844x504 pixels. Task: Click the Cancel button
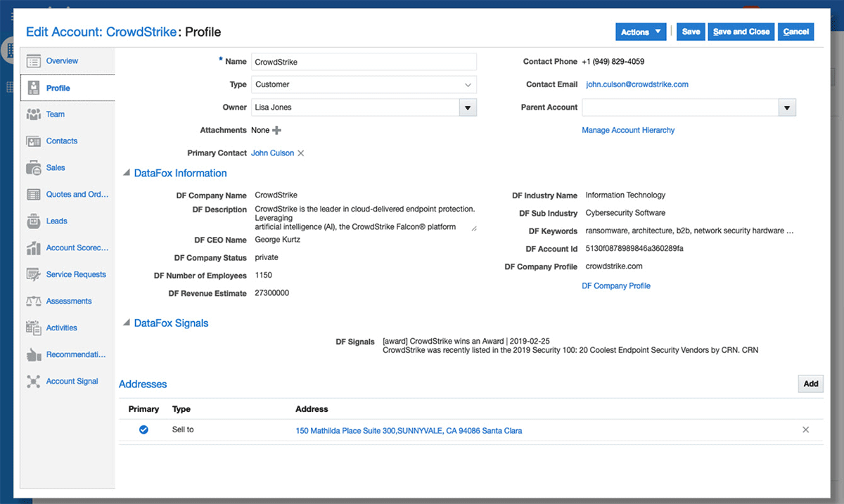pos(795,32)
